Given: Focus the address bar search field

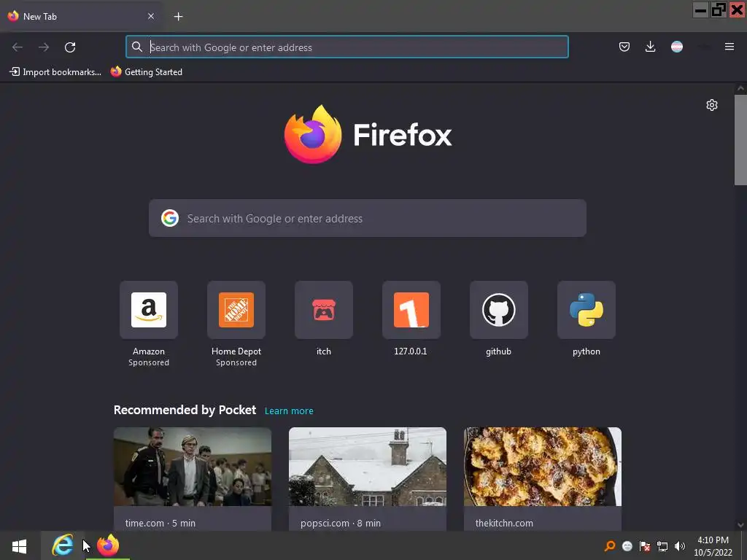Looking at the screenshot, I should (347, 47).
